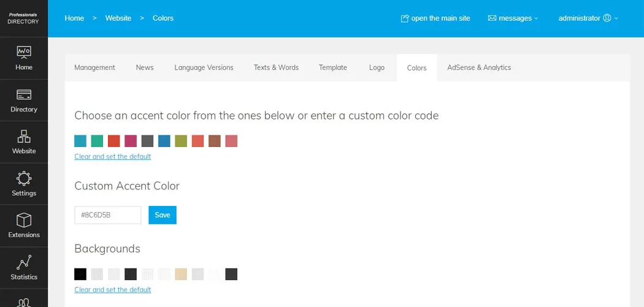Click the Website breadcrumb link
The image size is (644, 307).
click(x=118, y=18)
